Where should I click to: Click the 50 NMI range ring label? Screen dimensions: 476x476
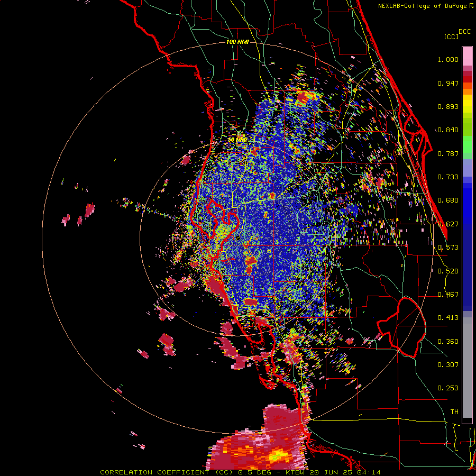pos(238,140)
